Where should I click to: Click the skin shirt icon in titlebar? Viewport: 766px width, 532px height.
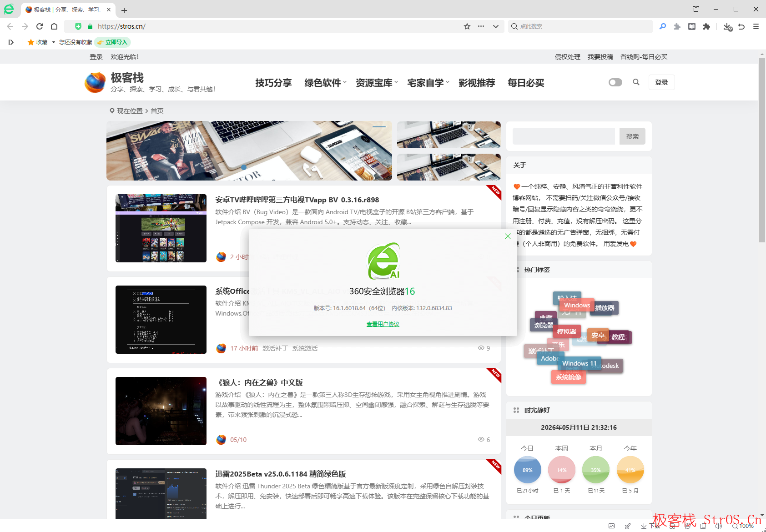click(696, 9)
